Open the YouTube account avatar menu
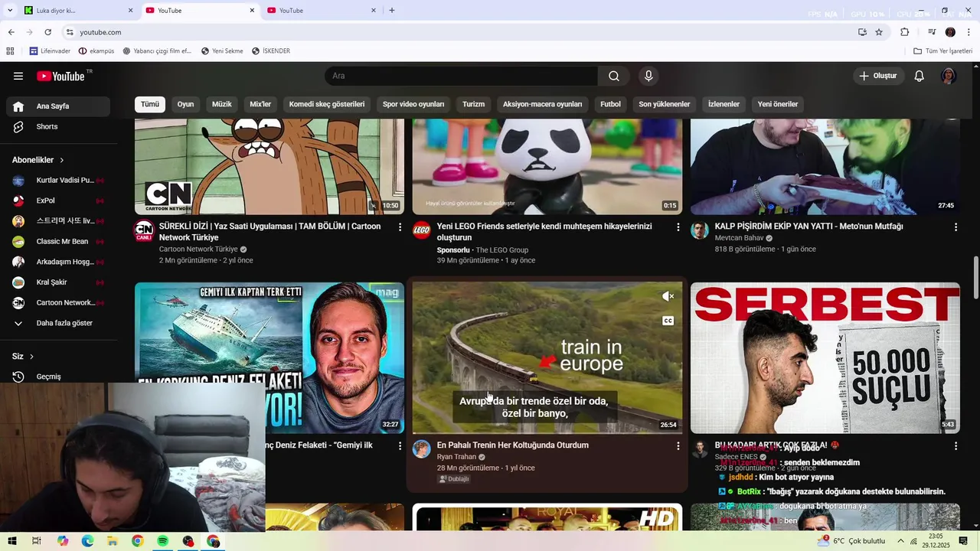This screenshot has height=551, width=980. 949,76
